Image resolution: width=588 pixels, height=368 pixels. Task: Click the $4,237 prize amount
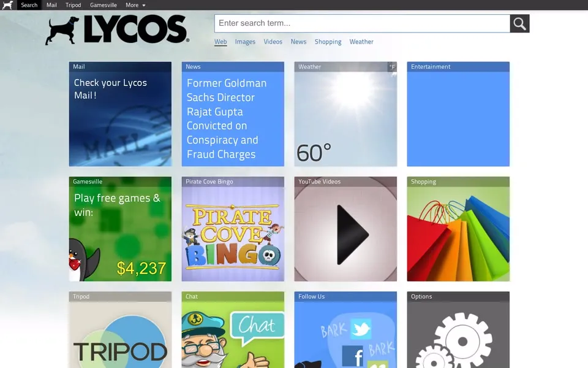tap(141, 268)
